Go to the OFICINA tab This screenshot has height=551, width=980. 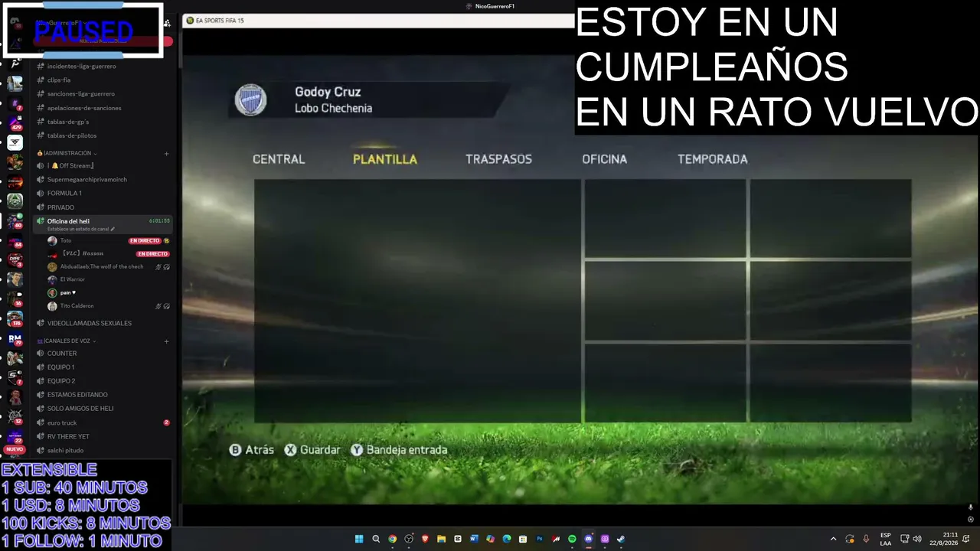pyautogui.click(x=604, y=159)
